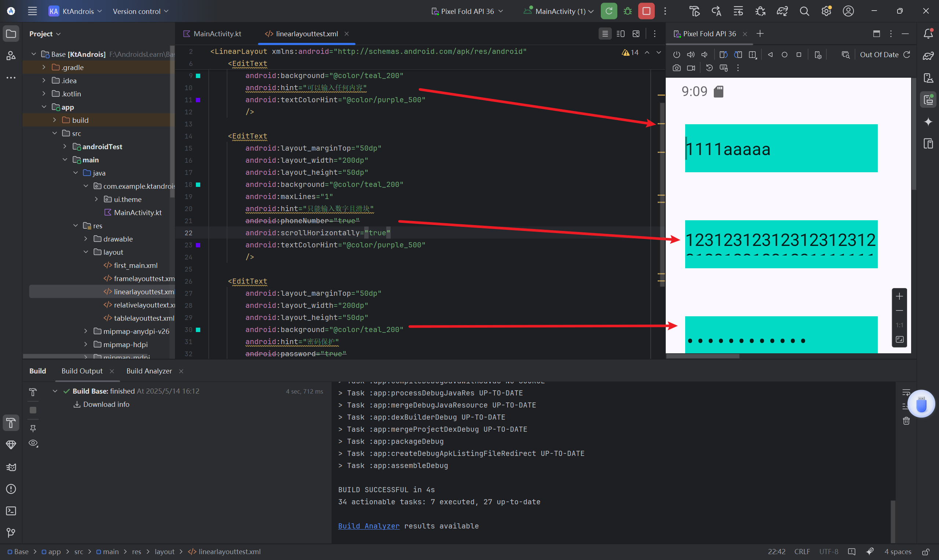
Task: Expand the build folder
Action: [x=54, y=120]
